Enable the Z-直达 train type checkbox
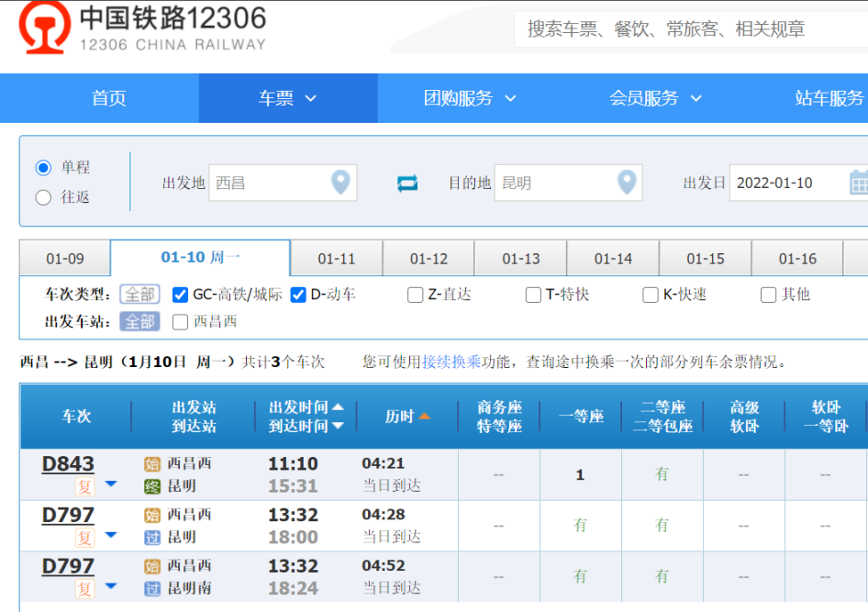 (x=416, y=295)
